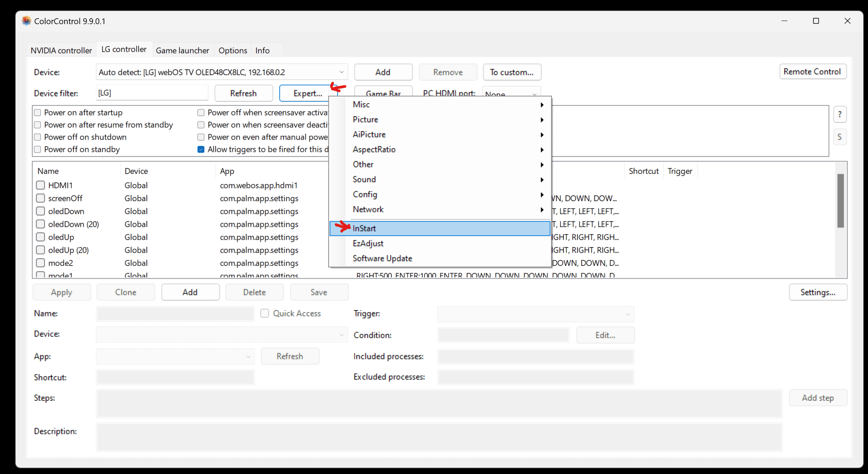This screenshot has width=868, height=474.
Task: Open the Settings... dialog
Action: pos(818,292)
